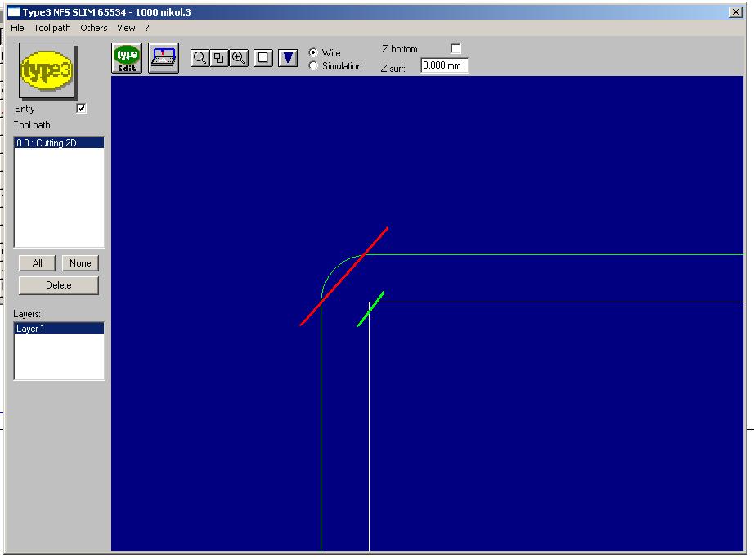Click the short green line marker in canvas
The height and width of the screenshot is (560, 754).
(370, 309)
